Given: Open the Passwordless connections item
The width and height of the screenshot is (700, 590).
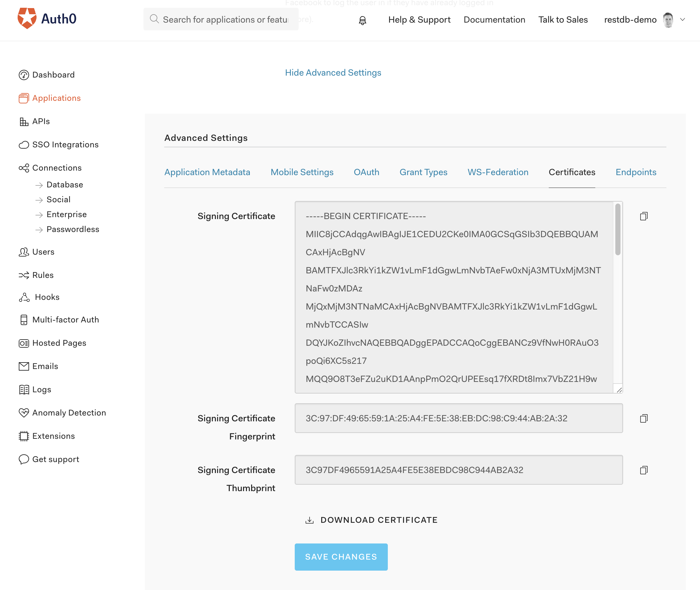Looking at the screenshot, I should [x=73, y=229].
